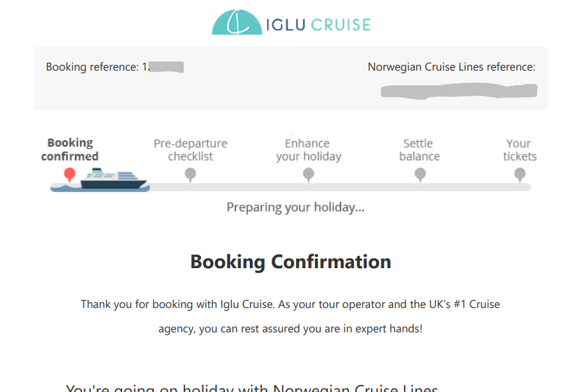Viewport: 562px width, 392px height.
Task: Open the Booking confirmed step label
Action: (x=70, y=149)
